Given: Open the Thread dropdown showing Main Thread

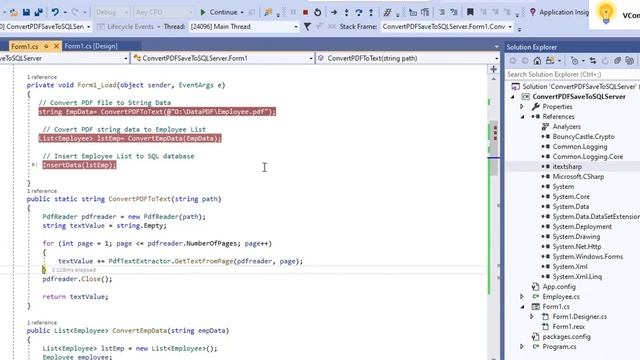Looking at the screenshot, I should (x=244, y=27).
